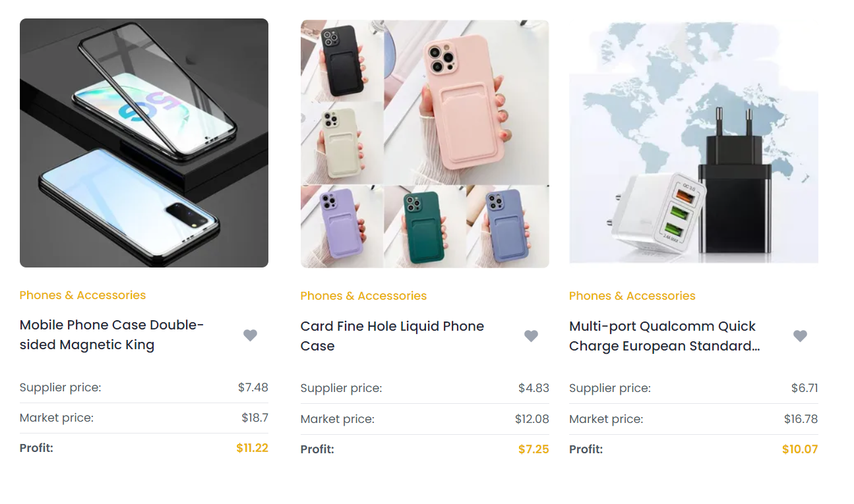Image resolution: width=854 pixels, height=504 pixels.
Task: Click the $18.7 market price
Action: click(255, 418)
